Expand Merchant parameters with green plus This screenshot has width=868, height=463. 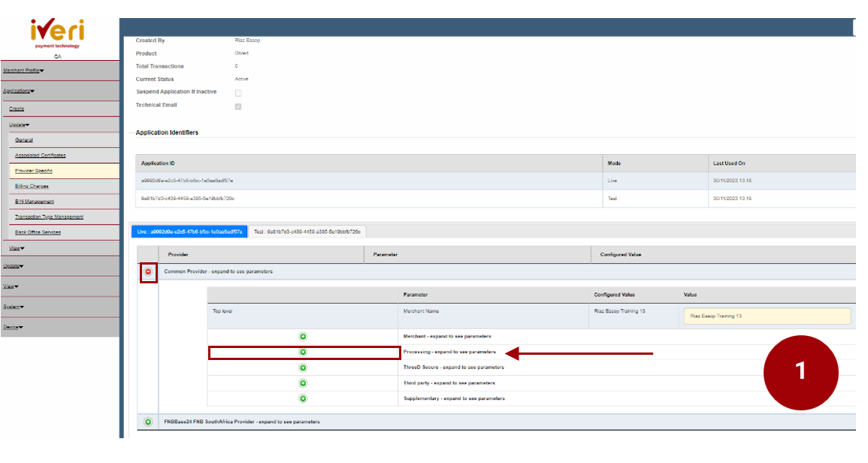(x=303, y=336)
